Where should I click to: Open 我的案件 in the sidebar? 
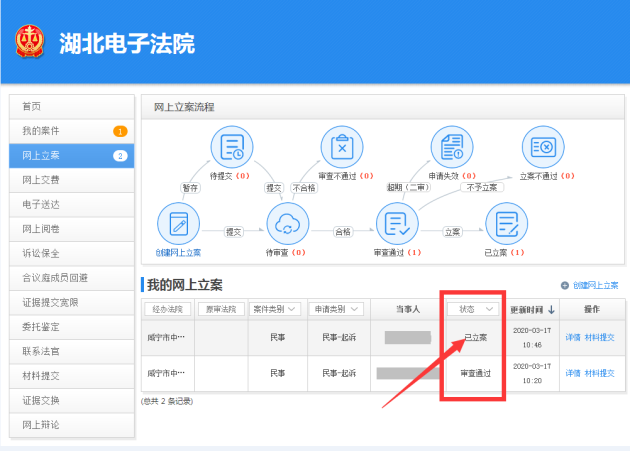[71, 131]
